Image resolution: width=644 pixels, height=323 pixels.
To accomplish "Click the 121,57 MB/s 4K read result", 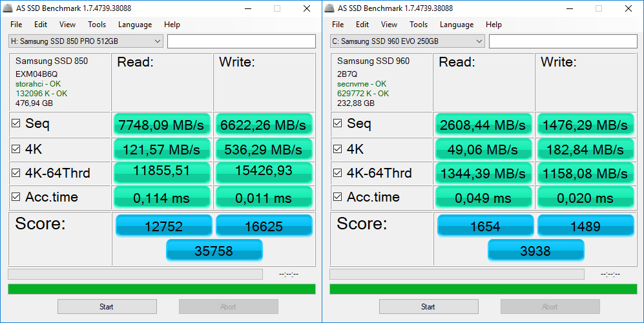I will coord(162,150).
